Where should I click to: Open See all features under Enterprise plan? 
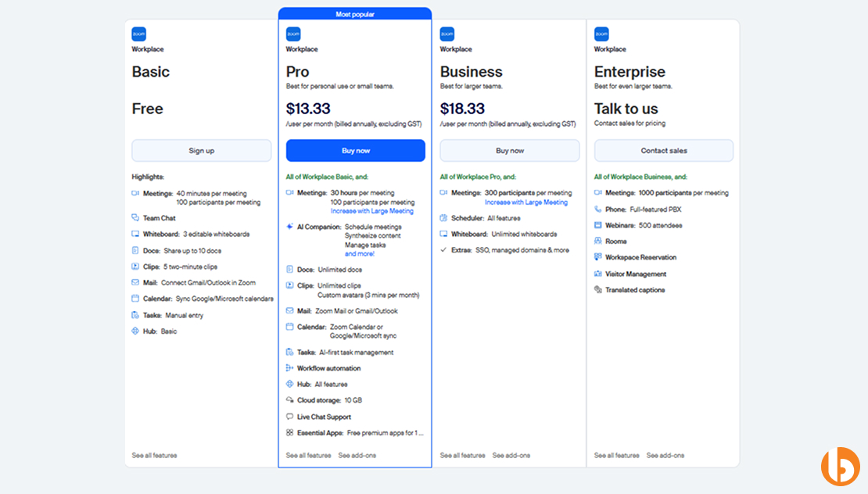click(x=617, y=455)
